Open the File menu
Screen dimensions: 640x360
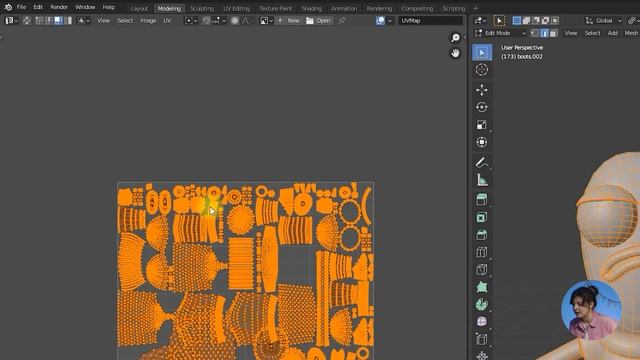tap(21, 7)
